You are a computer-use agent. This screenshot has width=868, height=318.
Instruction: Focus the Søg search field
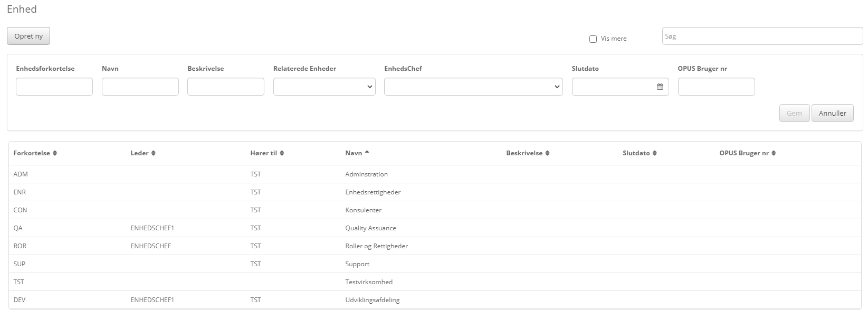[762, 36]
